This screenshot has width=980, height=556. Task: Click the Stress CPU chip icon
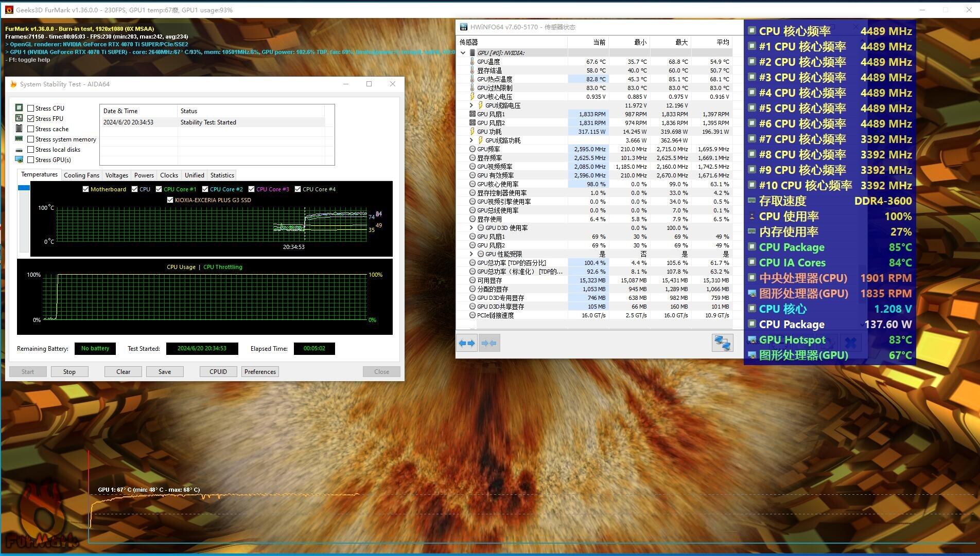point(19,107)
